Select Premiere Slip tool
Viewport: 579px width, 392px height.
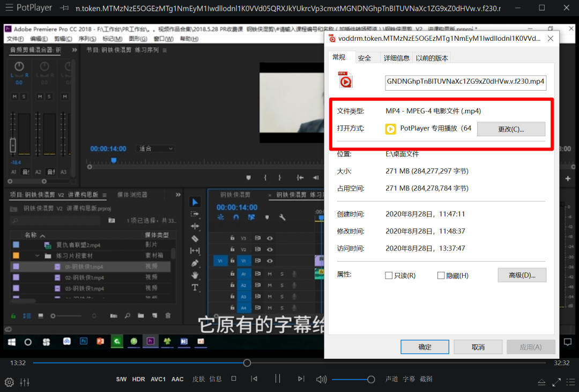pyautogui.click(x=195, y=251)
